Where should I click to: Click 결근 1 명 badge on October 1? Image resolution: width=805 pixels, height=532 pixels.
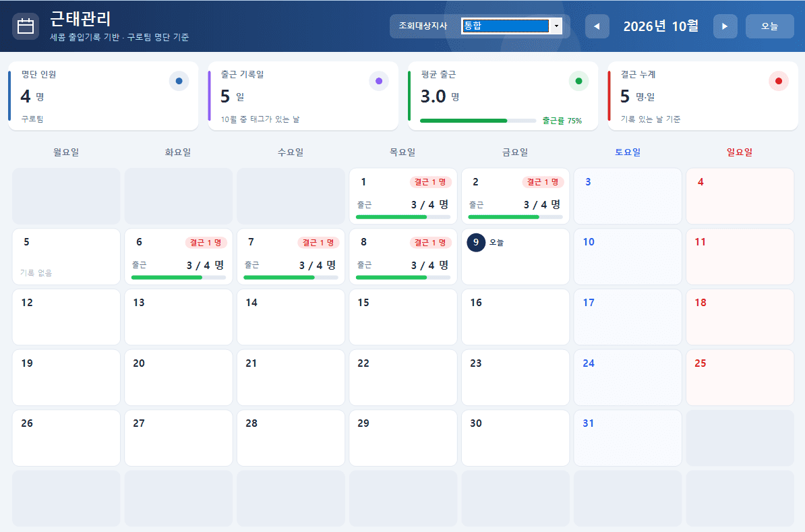[x=430, y=182]
